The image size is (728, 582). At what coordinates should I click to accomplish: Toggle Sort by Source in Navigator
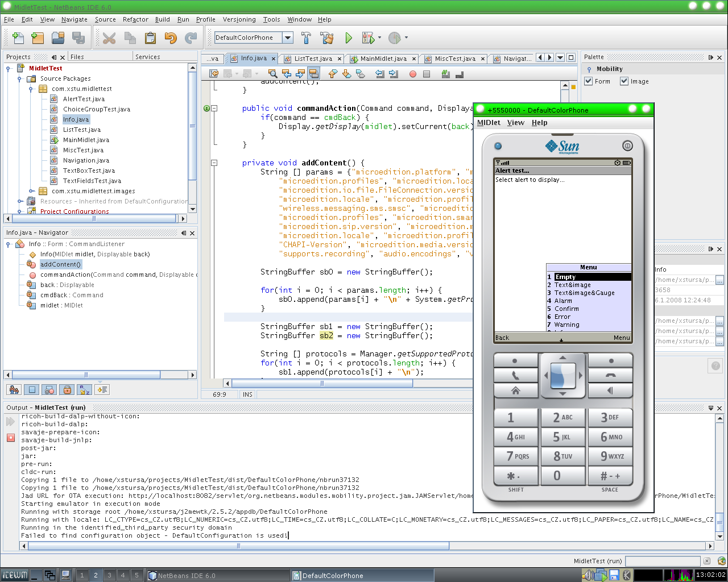pyautogui.click(x=102, y=390)
